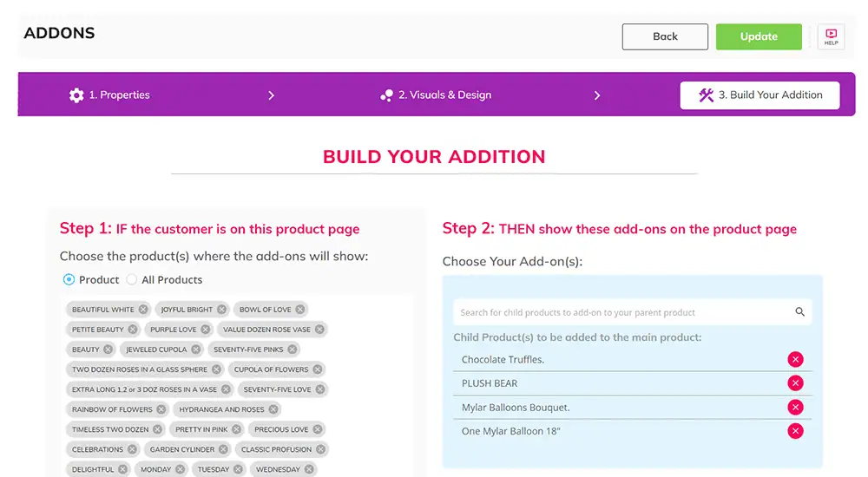Click the BUILD YOUR ADDITION heading
The width and height of the screenshot is (868, 477).
[x=434, y=157]
